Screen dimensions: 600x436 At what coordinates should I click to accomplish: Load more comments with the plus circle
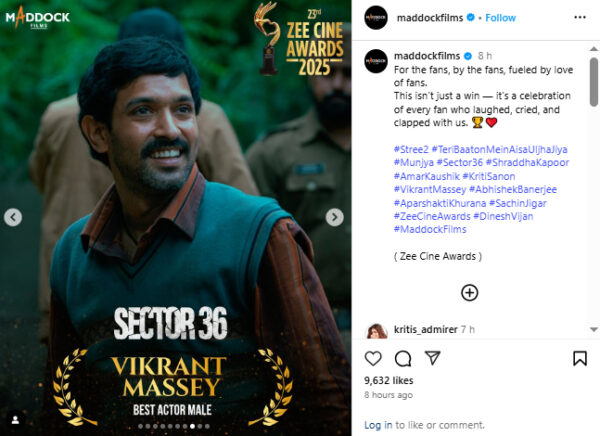470,293
